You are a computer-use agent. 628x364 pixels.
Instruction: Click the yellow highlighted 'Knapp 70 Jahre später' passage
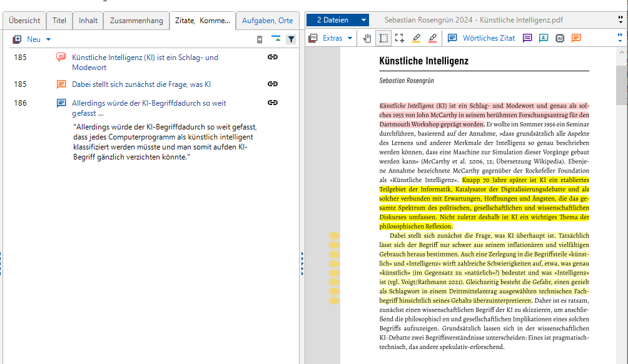(x=484, y=203)
